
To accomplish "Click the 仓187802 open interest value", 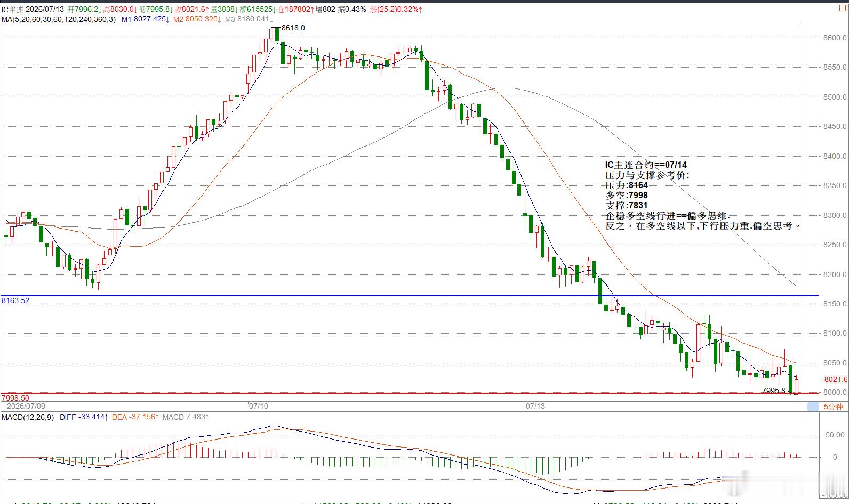I will pyautogui.click(x=295, y=10).
